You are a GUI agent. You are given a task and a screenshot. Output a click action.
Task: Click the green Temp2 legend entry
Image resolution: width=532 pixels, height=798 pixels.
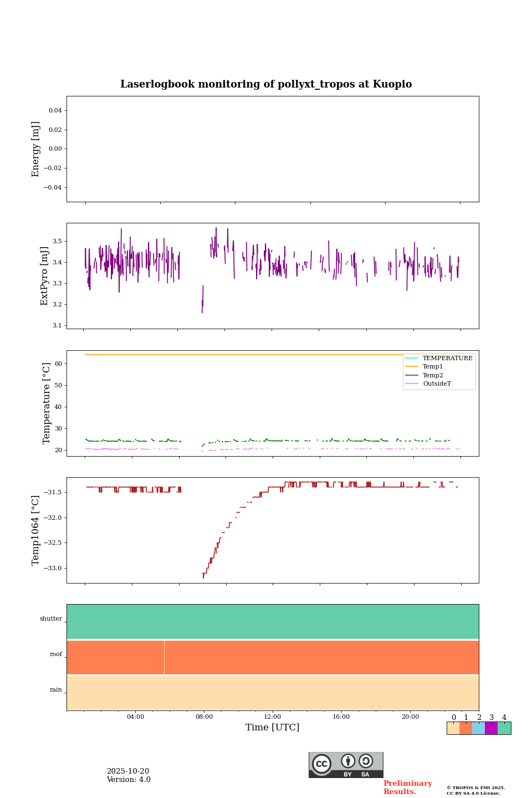click(432, 376)
